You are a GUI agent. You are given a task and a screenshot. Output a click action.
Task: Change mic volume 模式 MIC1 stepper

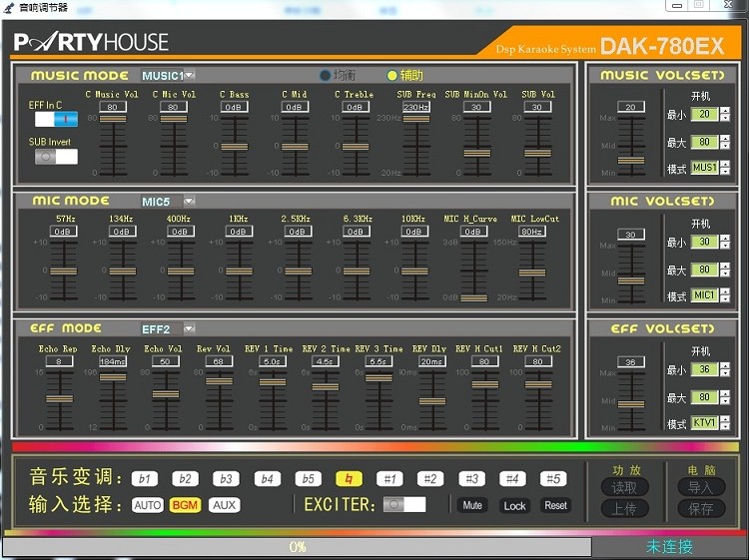(x=725, y=295)
